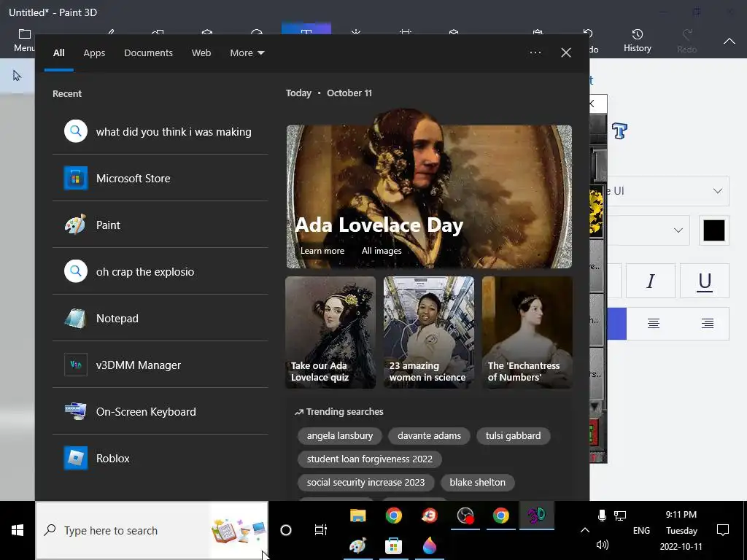Click the microphone icon in system tray
This screenshot has width=747, height=560.
602,516
